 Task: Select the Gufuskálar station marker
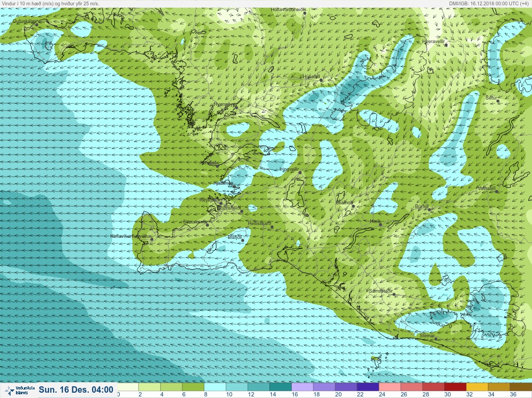point(37,24)
